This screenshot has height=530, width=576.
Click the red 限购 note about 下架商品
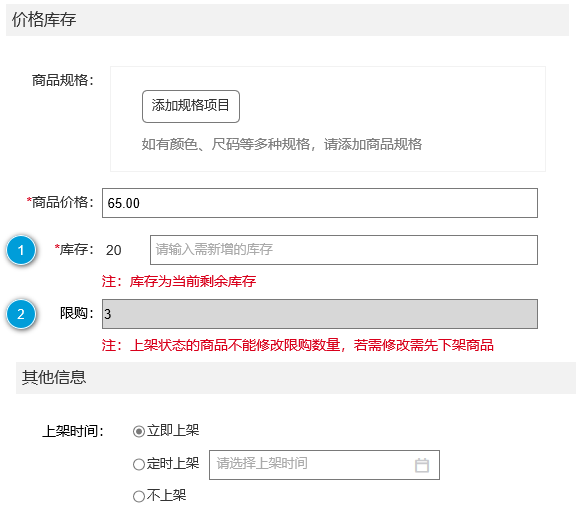pos(298,345)
